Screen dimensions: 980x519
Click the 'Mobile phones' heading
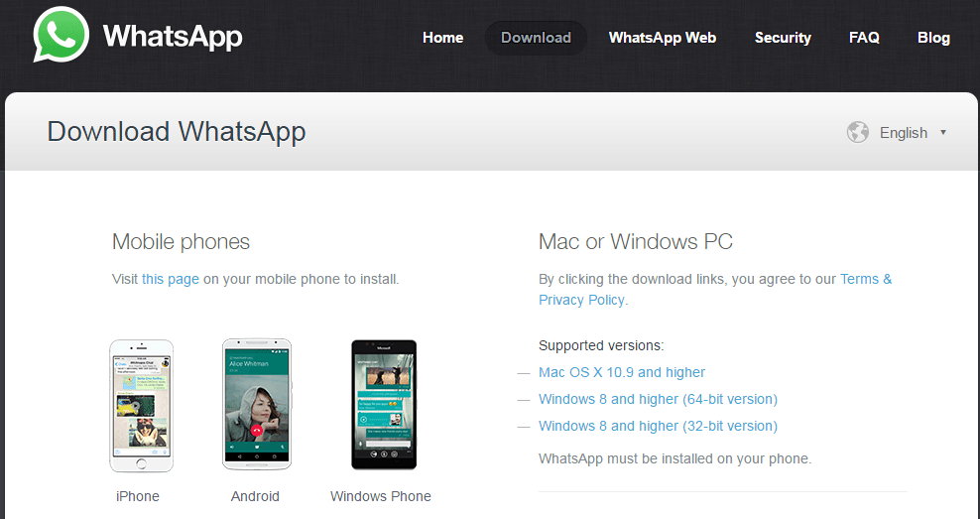[x=181, y=241]
